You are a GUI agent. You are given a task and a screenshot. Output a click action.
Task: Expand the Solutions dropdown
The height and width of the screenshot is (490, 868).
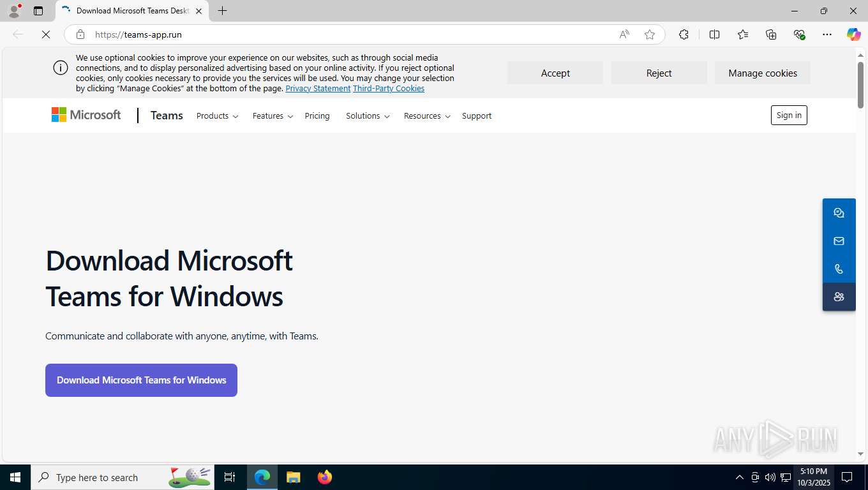tap(368, 116)
